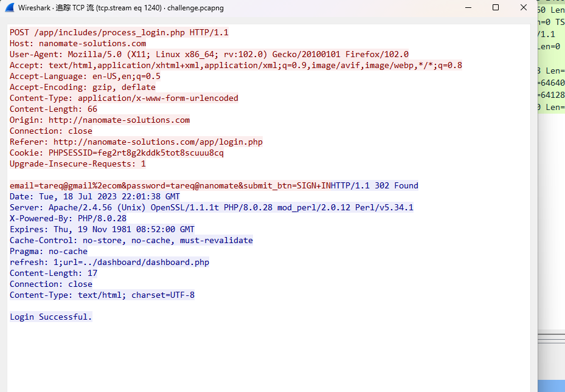Viewport: 565px width, 392px height.
Task: Select the Cache-Control: no-store line
Action: point(131,240)
